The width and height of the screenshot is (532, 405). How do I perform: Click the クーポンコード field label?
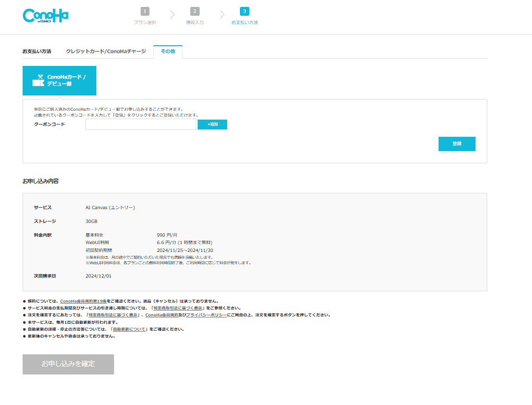pyautogui.click(x=50, y=124)
